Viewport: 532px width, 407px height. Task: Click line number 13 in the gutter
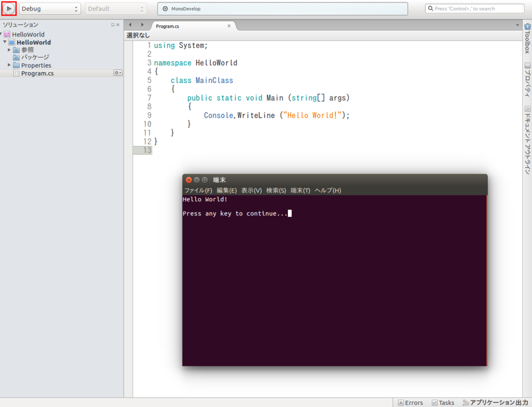point(147,150)
